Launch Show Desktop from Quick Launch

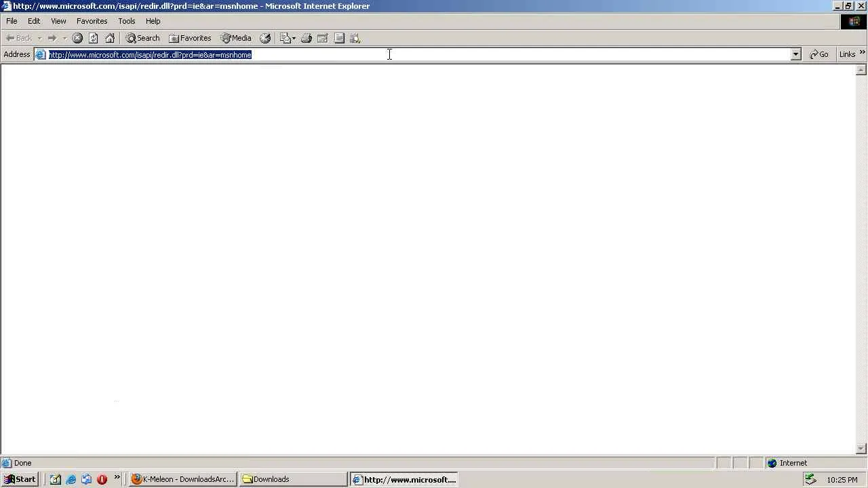pos(56,479)
